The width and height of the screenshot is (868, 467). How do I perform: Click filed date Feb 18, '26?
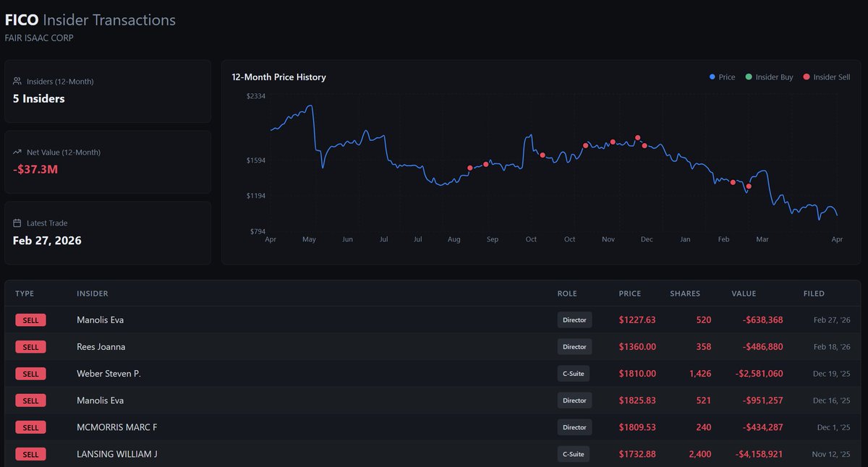[x=832, y=346]
